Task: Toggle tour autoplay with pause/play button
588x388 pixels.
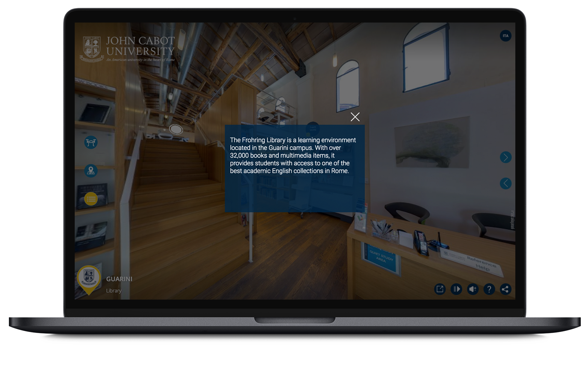Action: [x=456, y=289]
